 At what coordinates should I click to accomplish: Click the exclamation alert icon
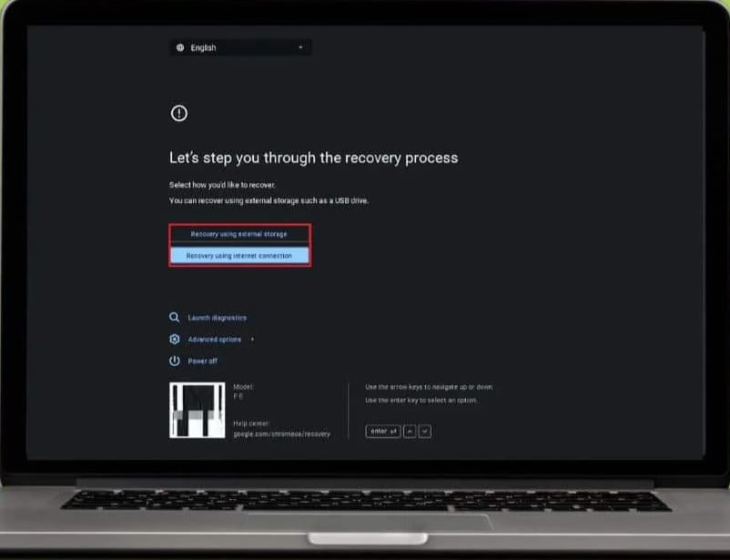(179, 113)
